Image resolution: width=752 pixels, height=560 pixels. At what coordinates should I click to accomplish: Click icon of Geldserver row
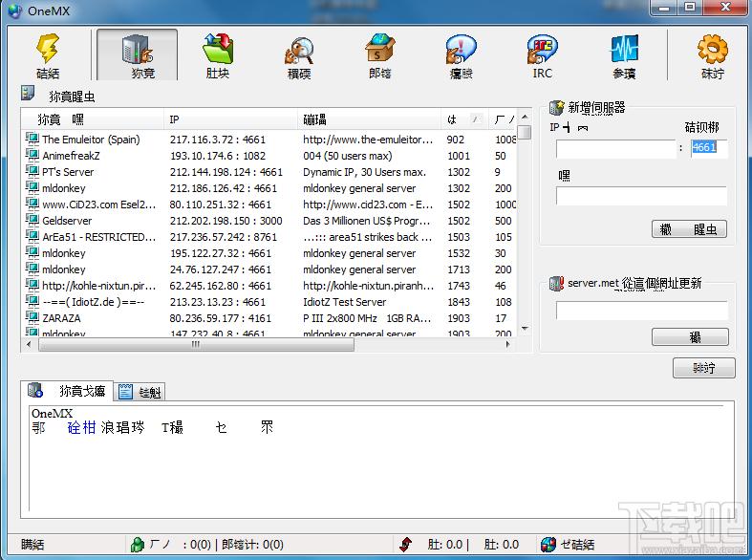32,221
